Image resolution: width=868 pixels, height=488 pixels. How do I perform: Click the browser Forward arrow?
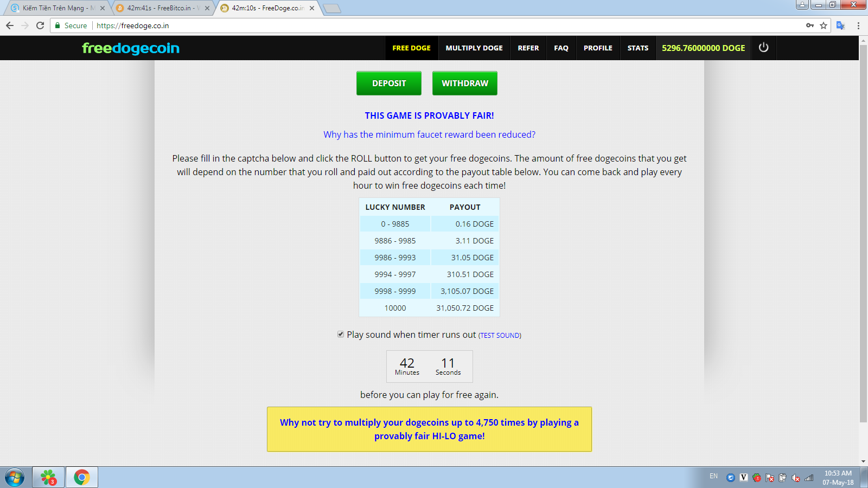[25, 25]
